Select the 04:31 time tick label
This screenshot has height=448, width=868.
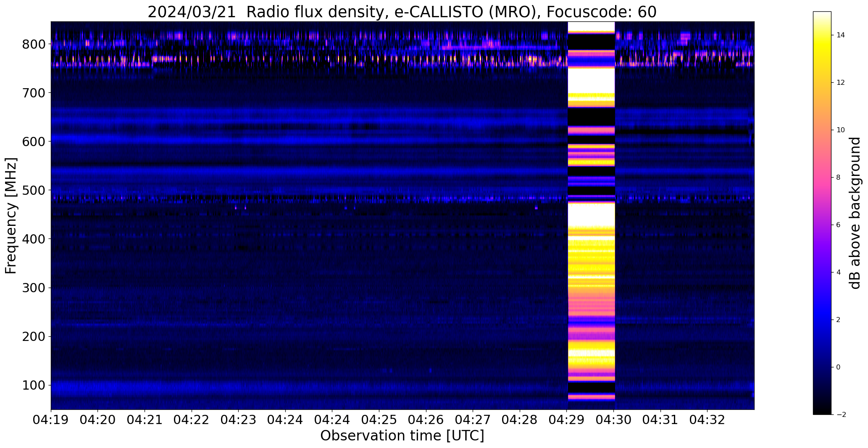tap(660, 420)
